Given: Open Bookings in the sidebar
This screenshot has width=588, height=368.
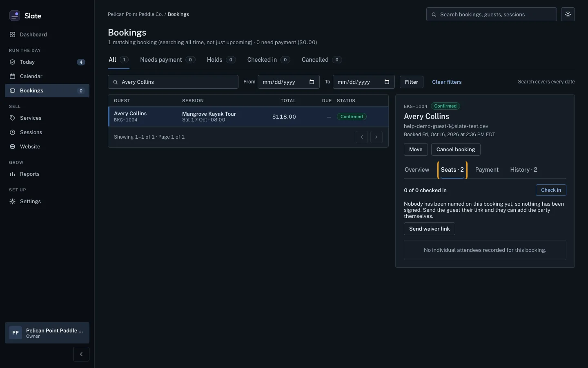Looking at the screenshot, I should [x=47, y=91].
